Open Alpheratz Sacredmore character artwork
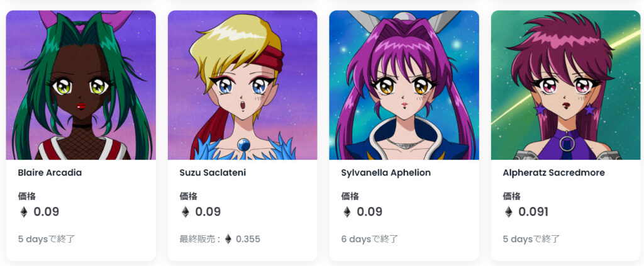 tap(565, 85)
